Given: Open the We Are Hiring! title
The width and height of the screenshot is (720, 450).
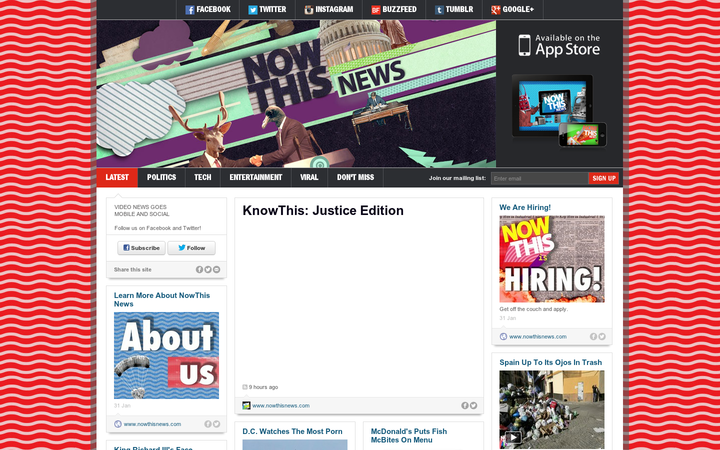Looking at the screenshot, I should point(525,208).
